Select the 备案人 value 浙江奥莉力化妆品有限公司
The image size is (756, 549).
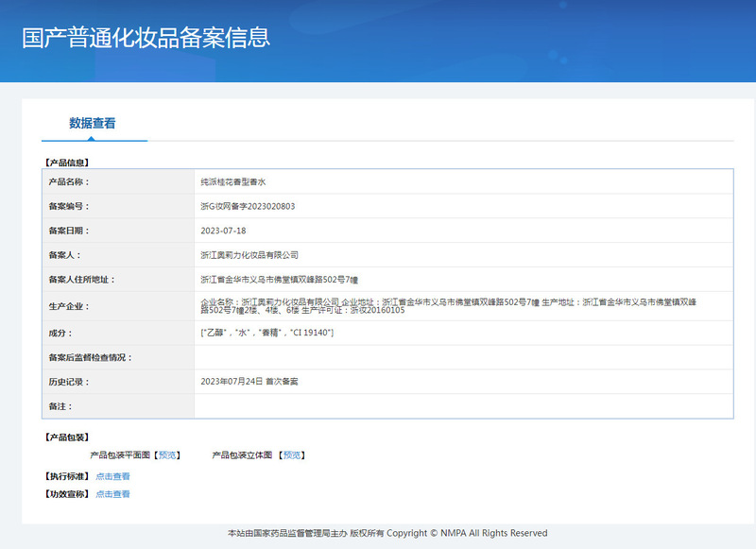[x=249, y=255]
